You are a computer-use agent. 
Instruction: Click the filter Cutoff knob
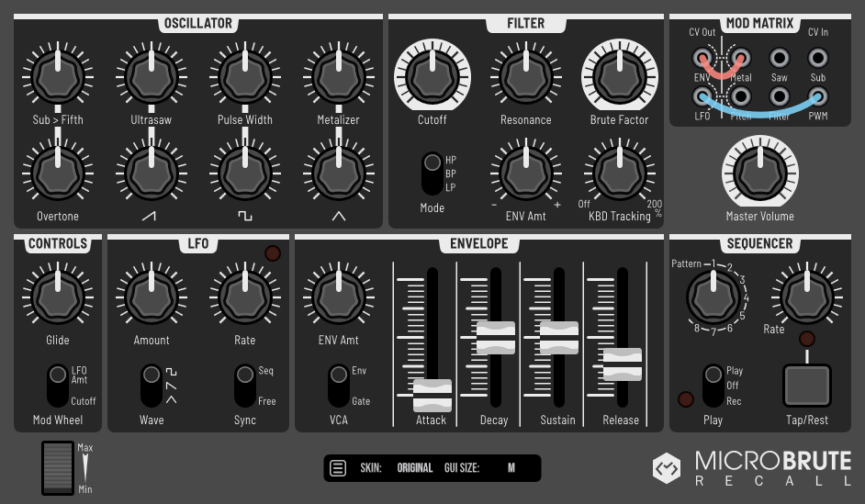click(432, 76)
